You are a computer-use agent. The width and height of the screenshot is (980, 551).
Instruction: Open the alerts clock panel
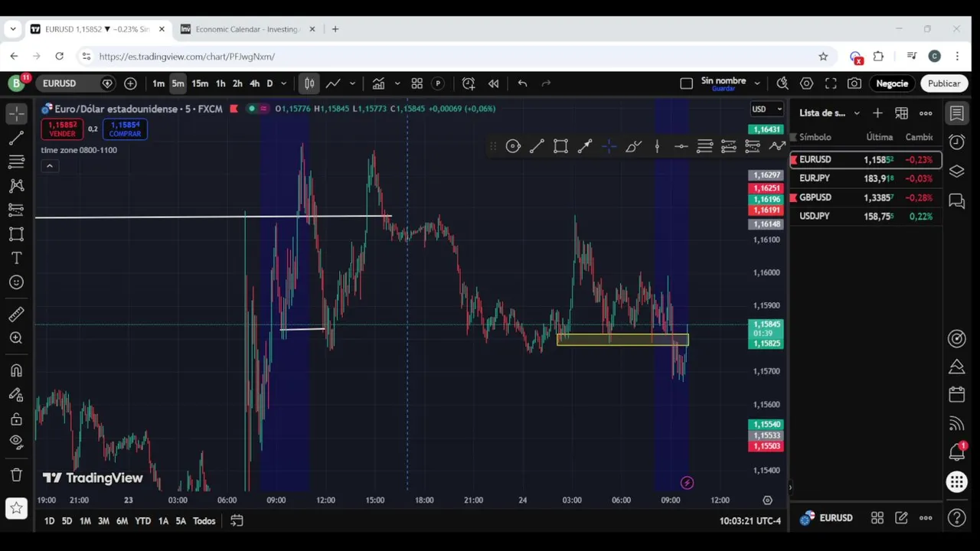(956, 142)
